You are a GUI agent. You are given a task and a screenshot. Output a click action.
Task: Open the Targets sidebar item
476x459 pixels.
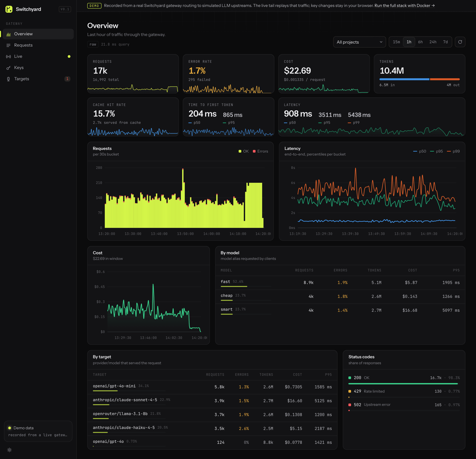[38, 79]
